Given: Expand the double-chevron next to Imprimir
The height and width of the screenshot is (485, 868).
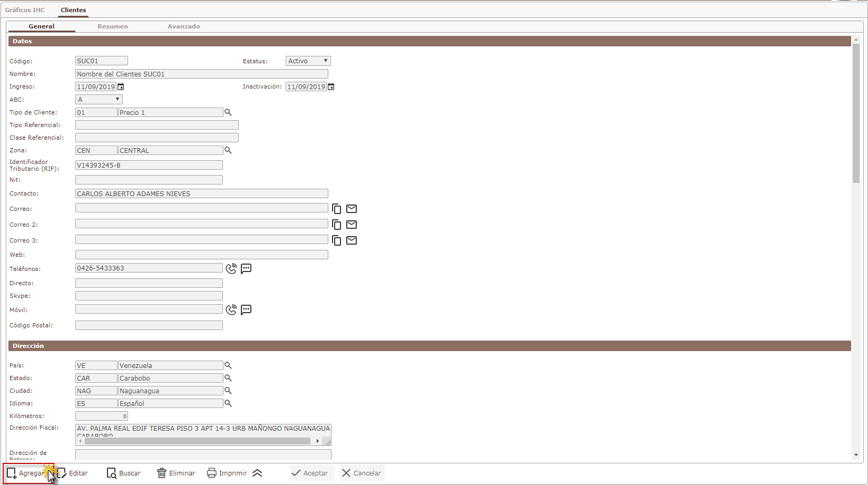Looking at the screenshot, I should tap(257, 473).
